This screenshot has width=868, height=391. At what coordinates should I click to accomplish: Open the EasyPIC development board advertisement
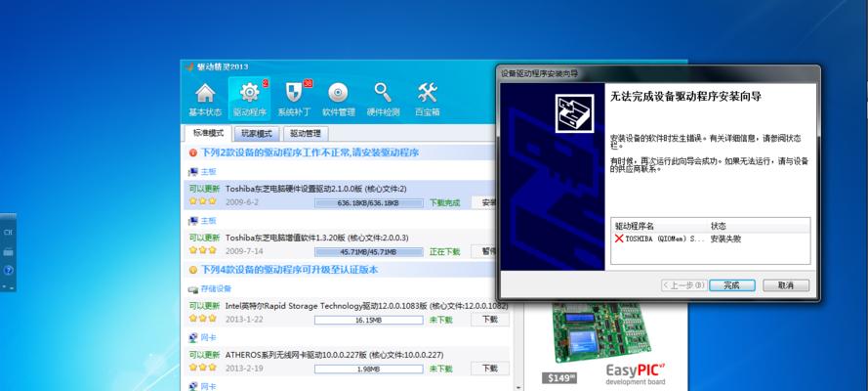(x=605, y=346)
